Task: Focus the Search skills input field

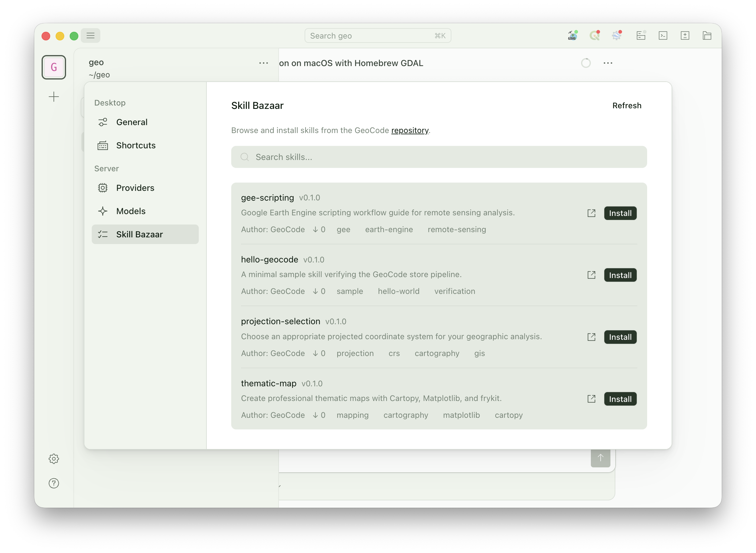Action: [x=439, y=157]
